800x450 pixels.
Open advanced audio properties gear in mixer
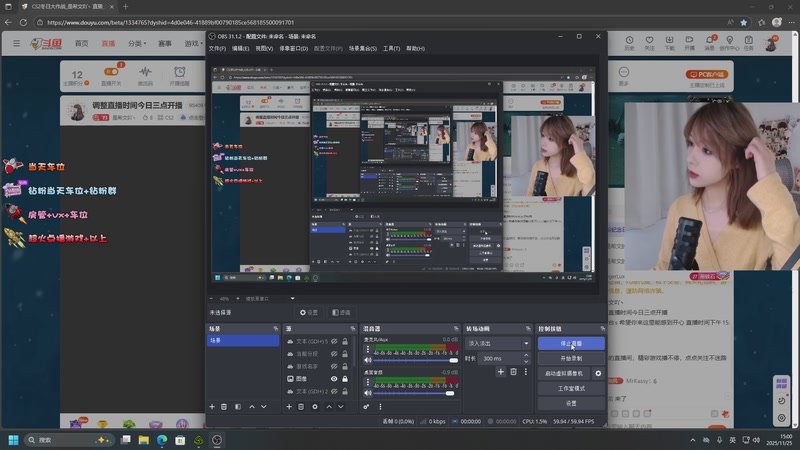pyautogui.click(x=367, y=407)
